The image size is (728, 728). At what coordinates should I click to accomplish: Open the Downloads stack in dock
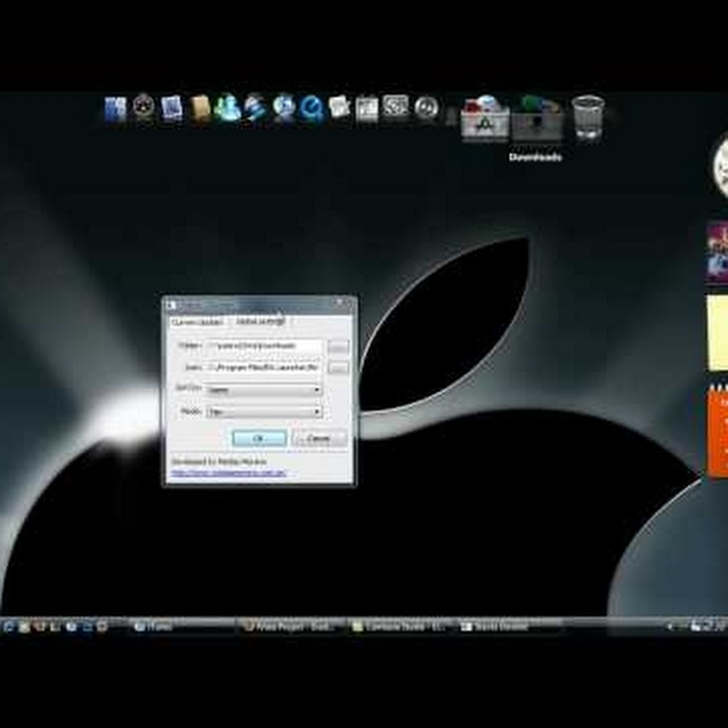[537, 123]
